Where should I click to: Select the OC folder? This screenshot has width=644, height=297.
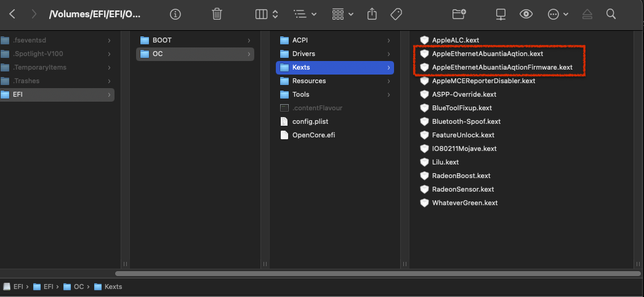pyautogui.click(x=195, y=54)
